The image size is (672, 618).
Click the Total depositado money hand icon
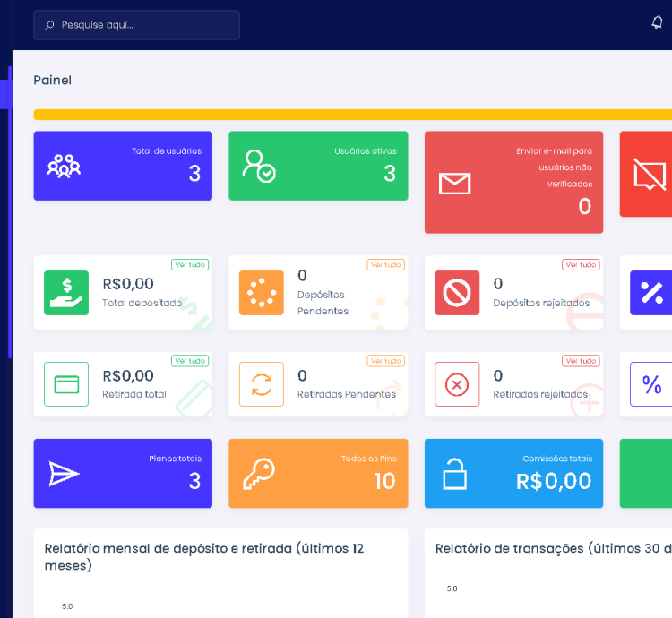click(x=66, y=293)
